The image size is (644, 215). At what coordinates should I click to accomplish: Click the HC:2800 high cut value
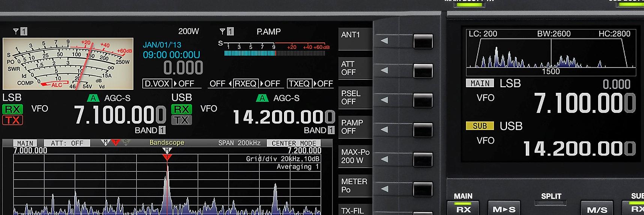point(614,34)
